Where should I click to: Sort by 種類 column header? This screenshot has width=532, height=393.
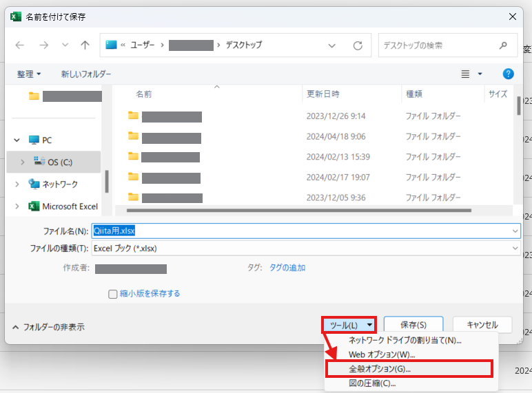[414, 94]
